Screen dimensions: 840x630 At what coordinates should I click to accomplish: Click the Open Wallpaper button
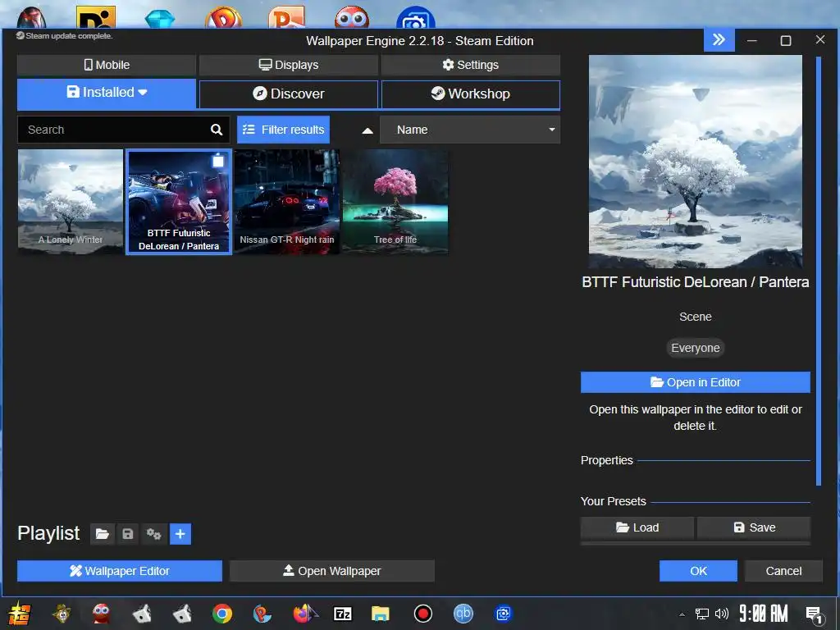click(331, 571)
